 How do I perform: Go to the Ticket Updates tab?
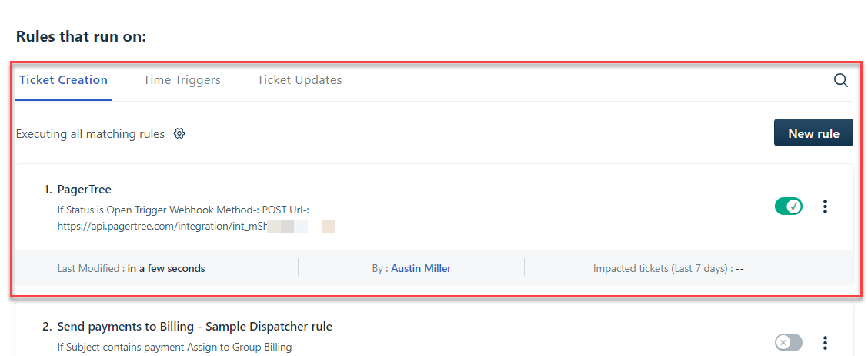(299, 80)
